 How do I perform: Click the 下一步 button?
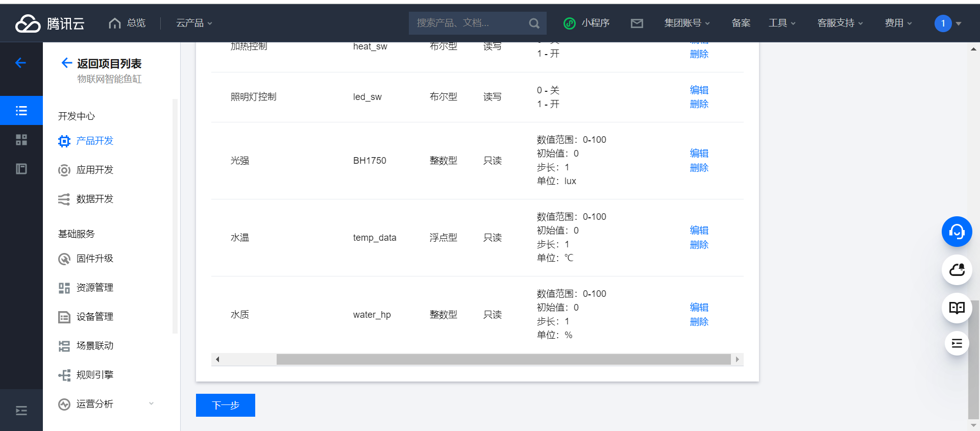point(225,405)
